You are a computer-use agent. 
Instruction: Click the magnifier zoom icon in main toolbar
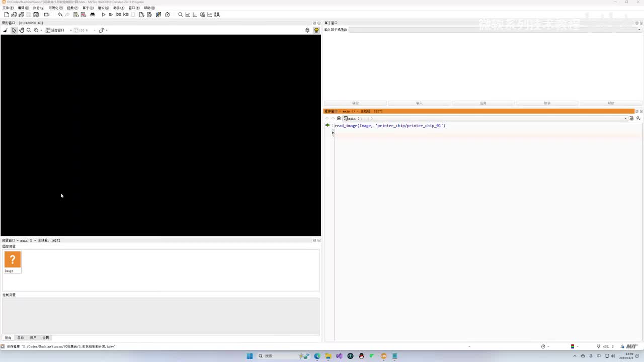tap(181, 15)
